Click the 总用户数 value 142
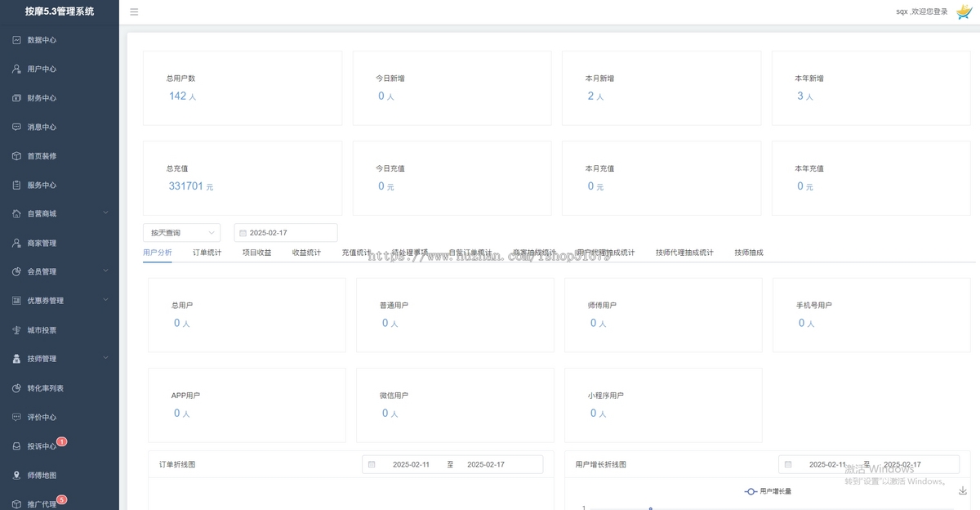980x510 pixels. coord(178,96)
